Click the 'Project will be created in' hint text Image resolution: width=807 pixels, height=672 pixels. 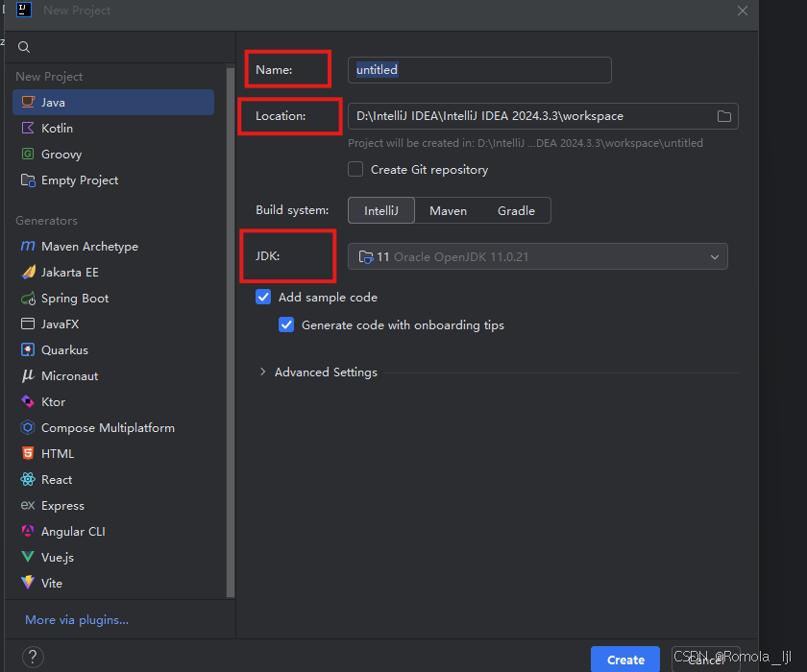[525, 143]
